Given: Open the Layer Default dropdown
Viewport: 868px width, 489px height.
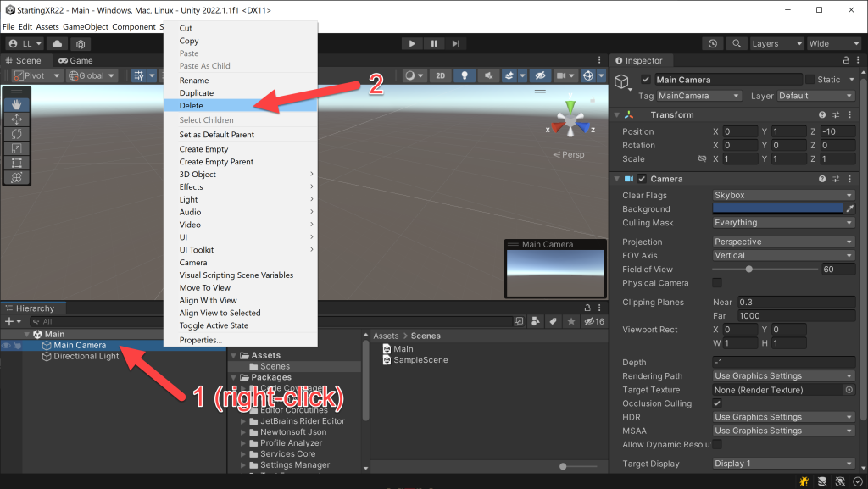Looking at the screenshot, I should [816, 96].
